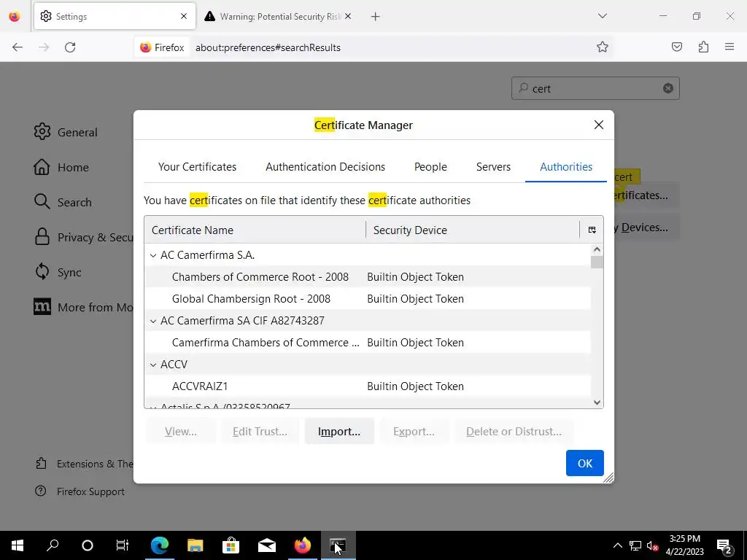Image resolution: width=747 pixels, height=560 pixels.
Task: Open Cortana from the taskbar
Action: tap(88, 545)
